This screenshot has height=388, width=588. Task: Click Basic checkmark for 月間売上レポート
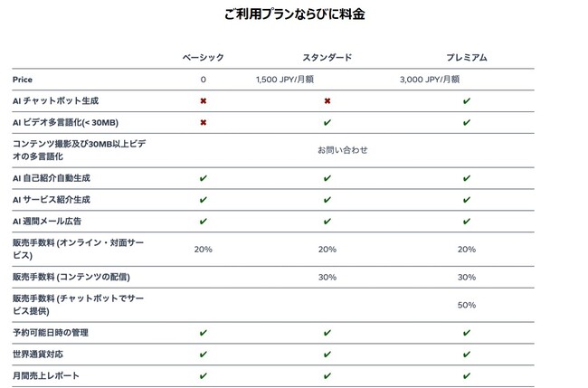(204, 375)
